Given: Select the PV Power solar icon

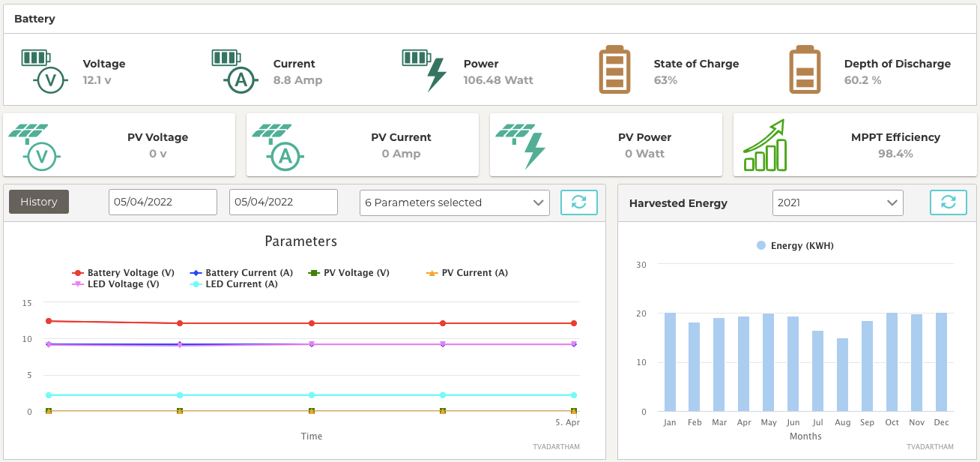Looking at the screenshot, I should [524, 145].
